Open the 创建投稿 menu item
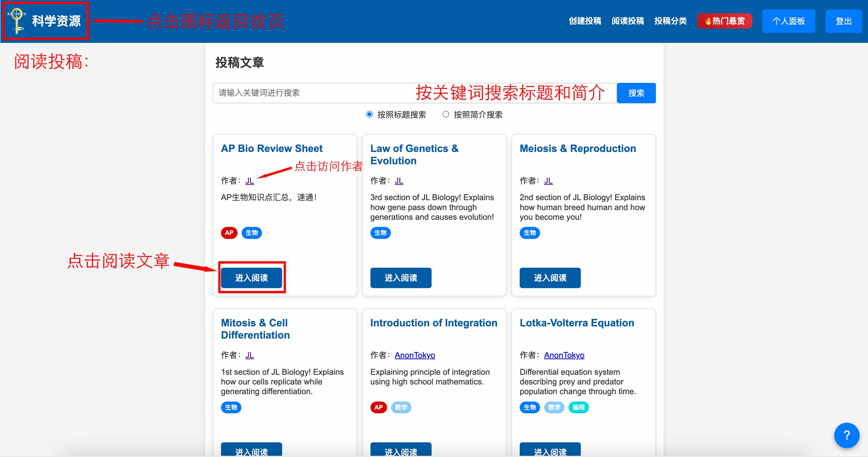The height and width of the screenshot is (457, 868). point(585,21)
